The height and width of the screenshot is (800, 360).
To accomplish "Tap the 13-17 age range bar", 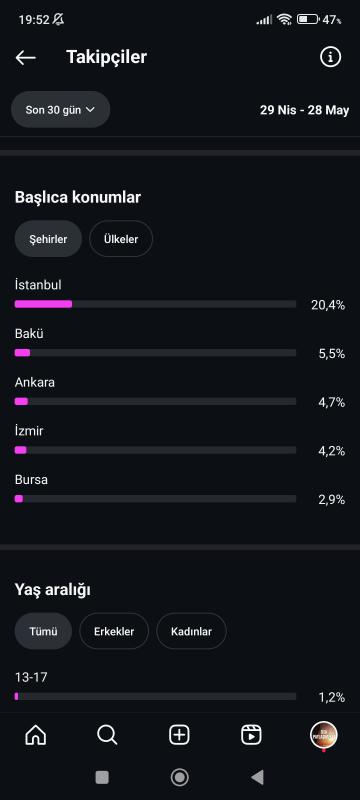I will [x=156, y=696].
